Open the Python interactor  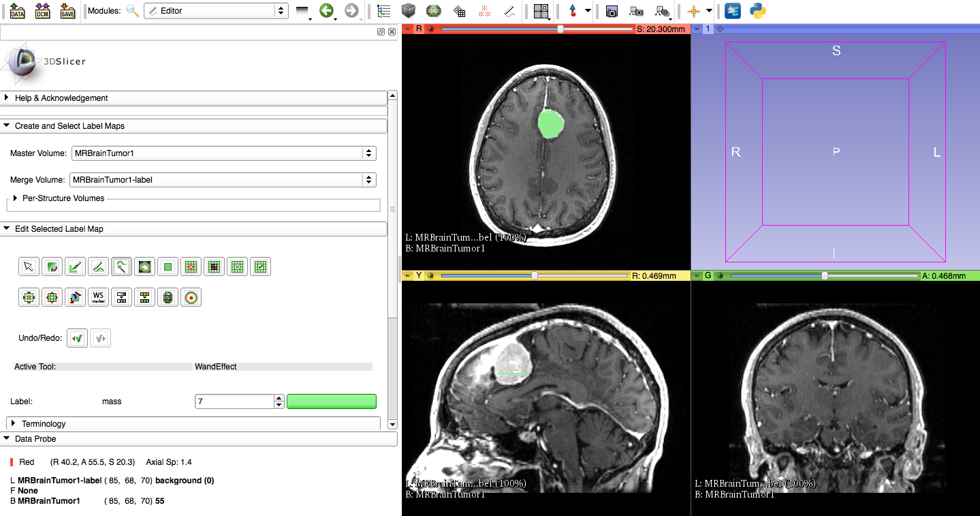(757, 11)
